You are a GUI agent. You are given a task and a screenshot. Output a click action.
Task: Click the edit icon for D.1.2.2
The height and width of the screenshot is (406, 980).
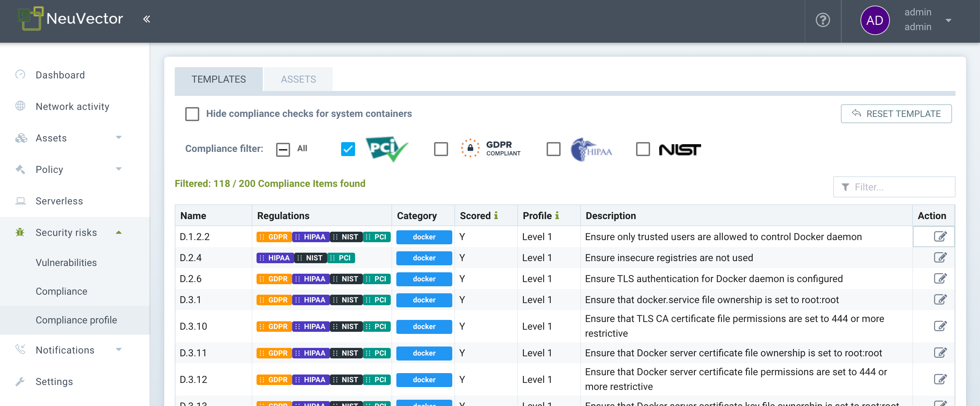(x=940, y=237)
